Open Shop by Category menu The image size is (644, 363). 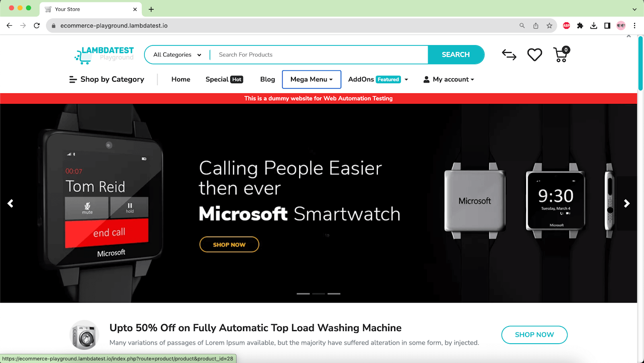pyautogui.click(x=107, y=80)
